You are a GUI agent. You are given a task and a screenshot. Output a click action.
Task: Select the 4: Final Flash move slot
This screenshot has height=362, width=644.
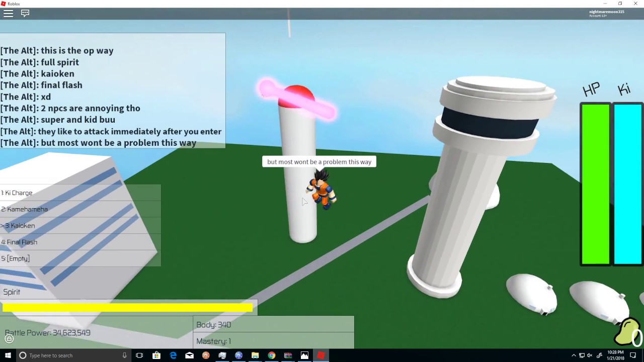tap(80, 242)
